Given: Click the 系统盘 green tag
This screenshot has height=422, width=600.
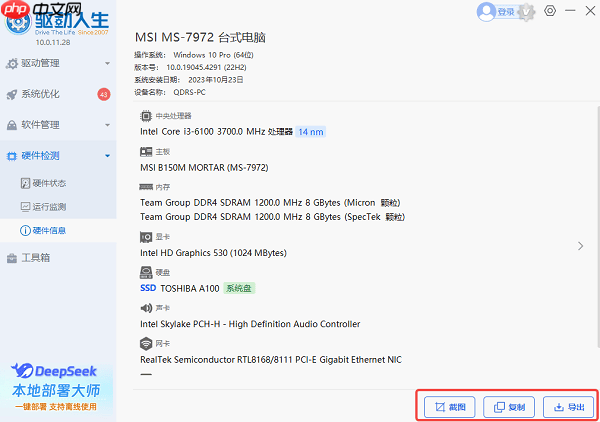Looking at the screenshot, I should [239, 288].
